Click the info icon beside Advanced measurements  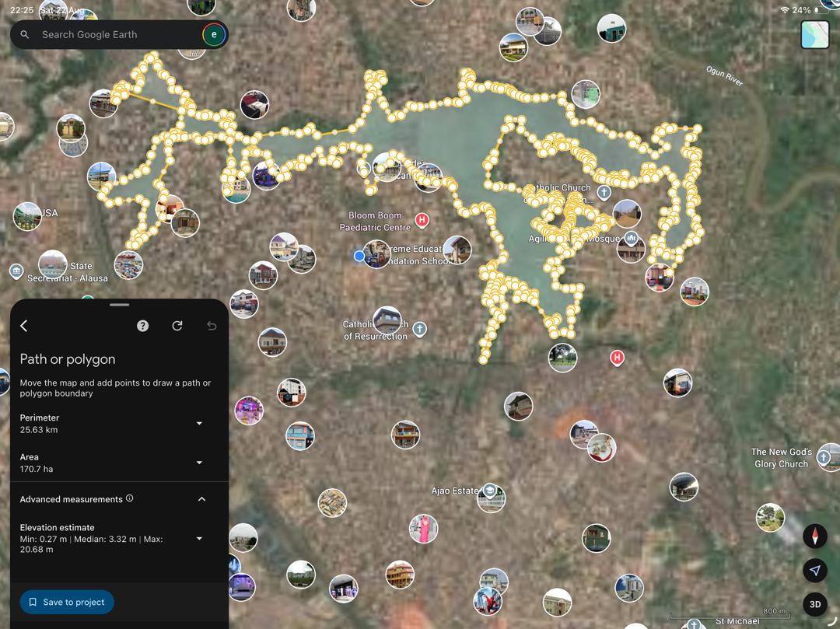point(130,498)
